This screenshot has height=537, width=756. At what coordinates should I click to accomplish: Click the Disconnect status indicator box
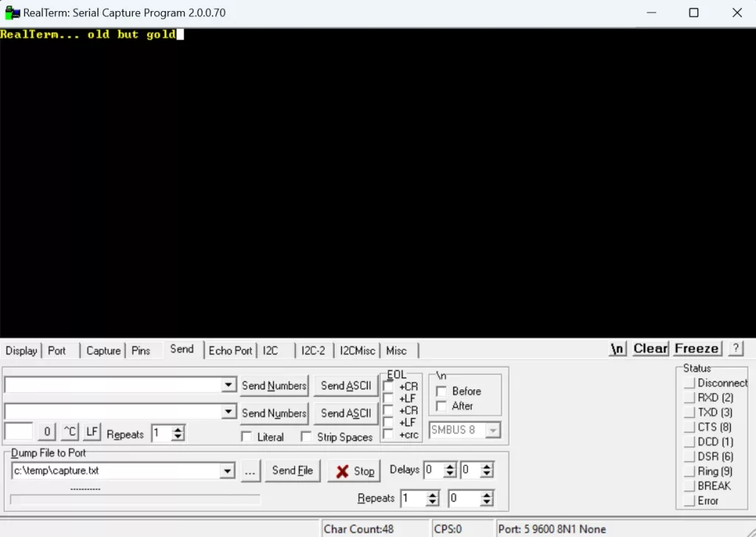[690, 383]
